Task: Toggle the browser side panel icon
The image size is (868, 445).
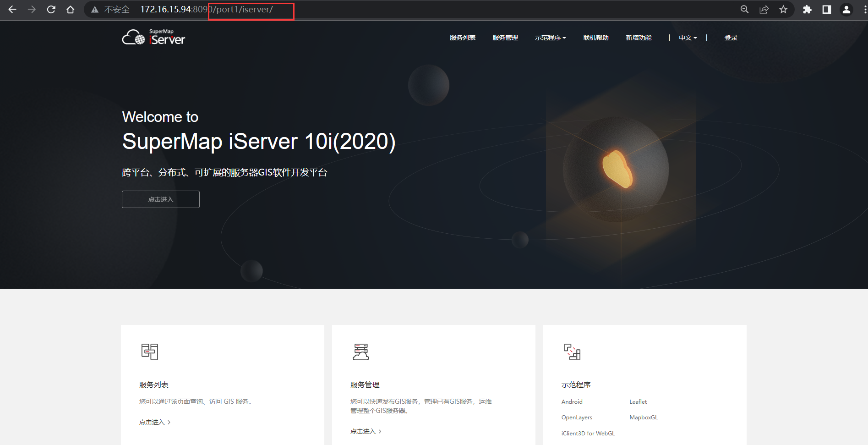Action: point(827,10)
